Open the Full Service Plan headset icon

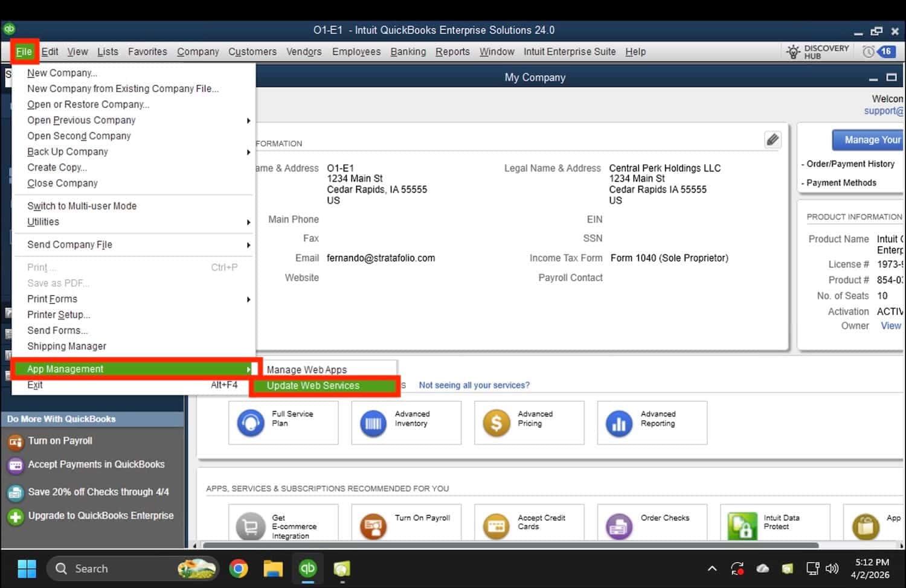coord(251,423)
